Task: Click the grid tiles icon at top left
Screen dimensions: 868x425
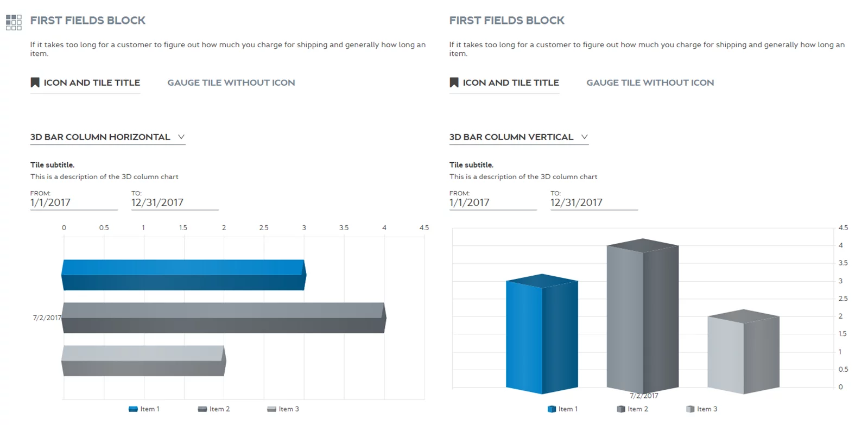Action: pyautogui.click(x=14, y=22)
